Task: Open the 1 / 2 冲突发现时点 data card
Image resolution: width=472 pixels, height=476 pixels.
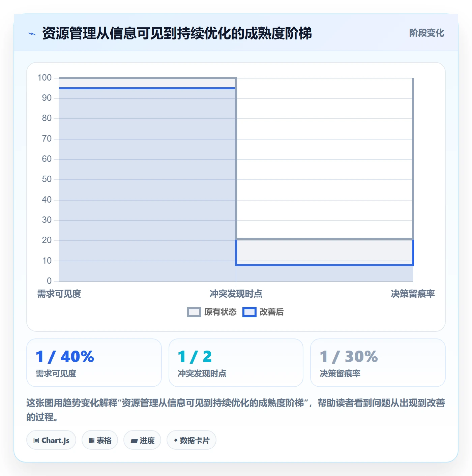Action: (236, 363)
